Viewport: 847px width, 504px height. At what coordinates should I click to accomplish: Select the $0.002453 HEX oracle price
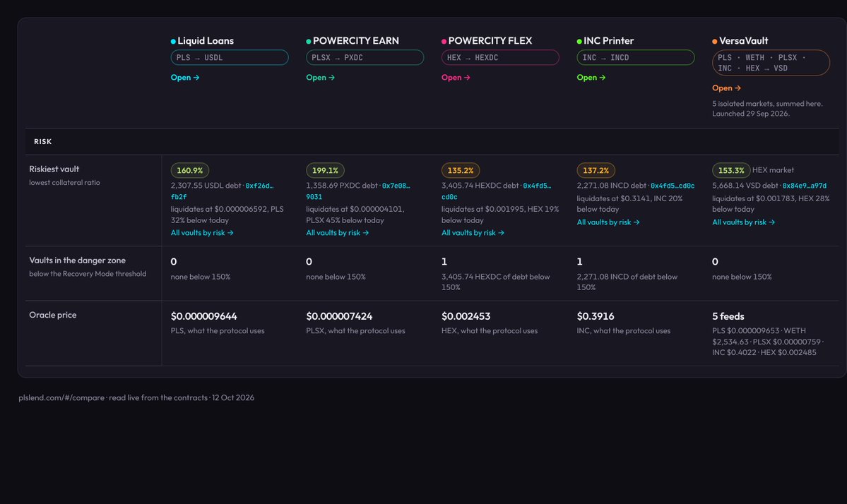coord(466,316)
